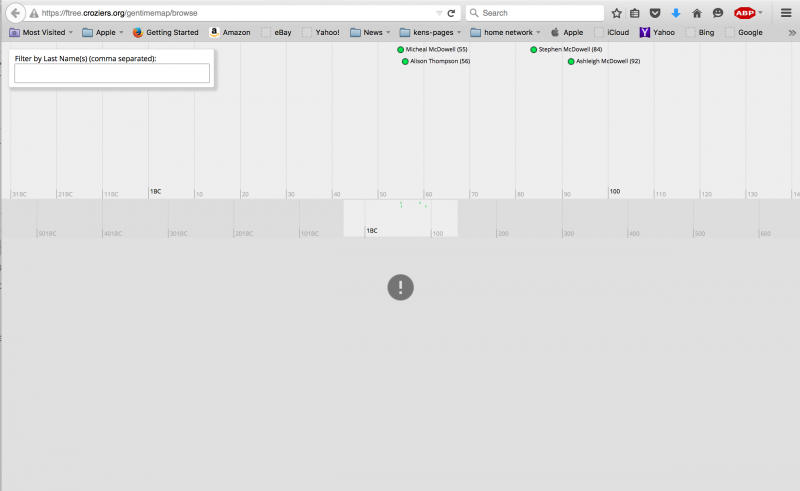
Task: Open the URL history dropdown arrow
Action: [439, 13]
